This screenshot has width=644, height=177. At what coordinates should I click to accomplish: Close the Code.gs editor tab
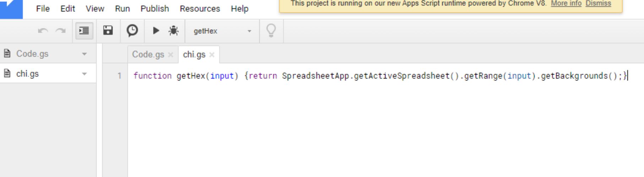tap(171, 55)
